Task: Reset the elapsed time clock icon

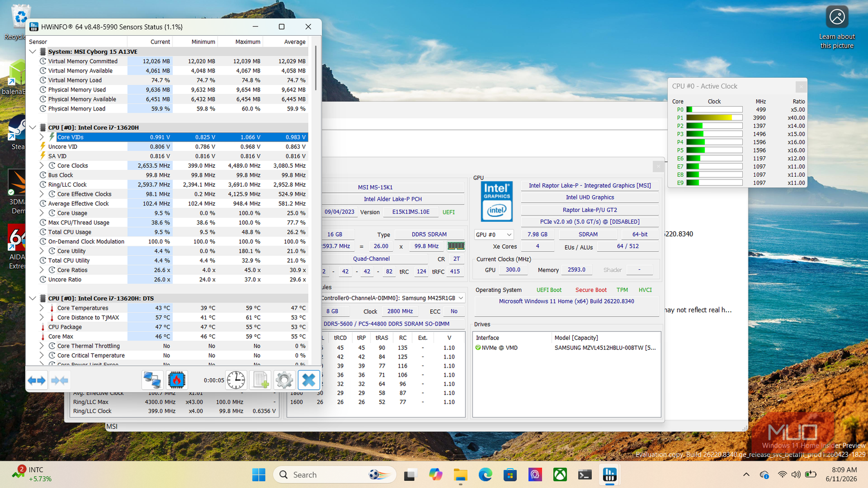Action: (x=236, y=380)
